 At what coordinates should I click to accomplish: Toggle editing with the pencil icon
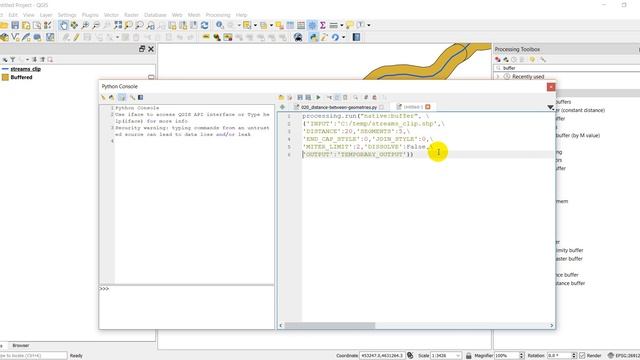pos(76,38)
